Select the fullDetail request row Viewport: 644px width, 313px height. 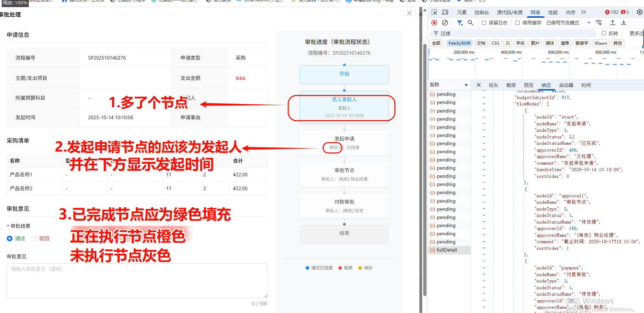pyautogui.click(x=449, y=250)
